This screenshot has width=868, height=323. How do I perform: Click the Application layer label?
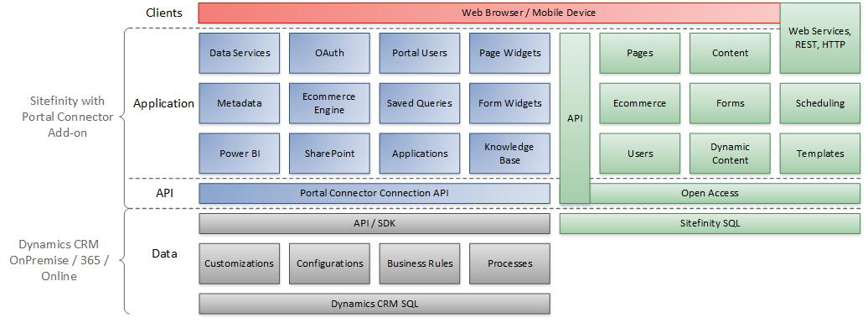point(164,103)
